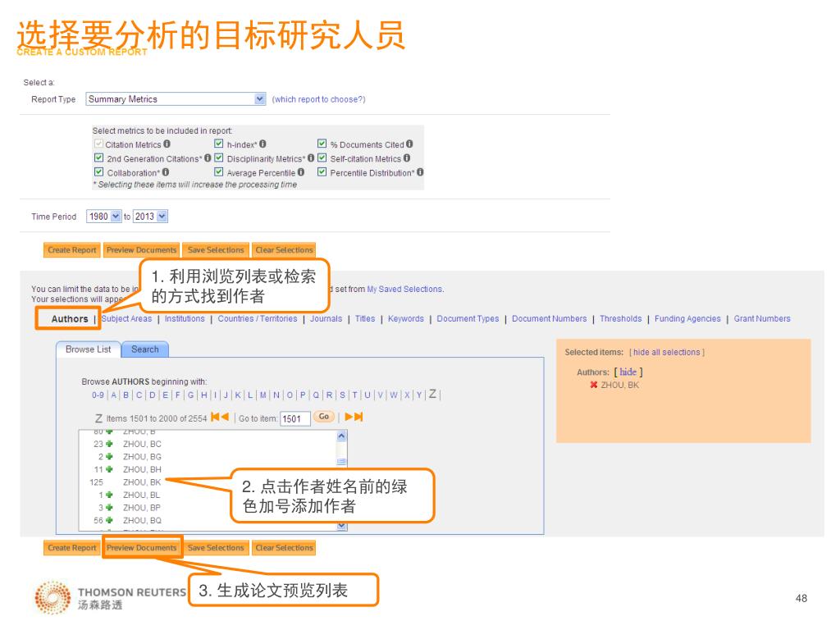Select the Authors tab

[70, 319]
